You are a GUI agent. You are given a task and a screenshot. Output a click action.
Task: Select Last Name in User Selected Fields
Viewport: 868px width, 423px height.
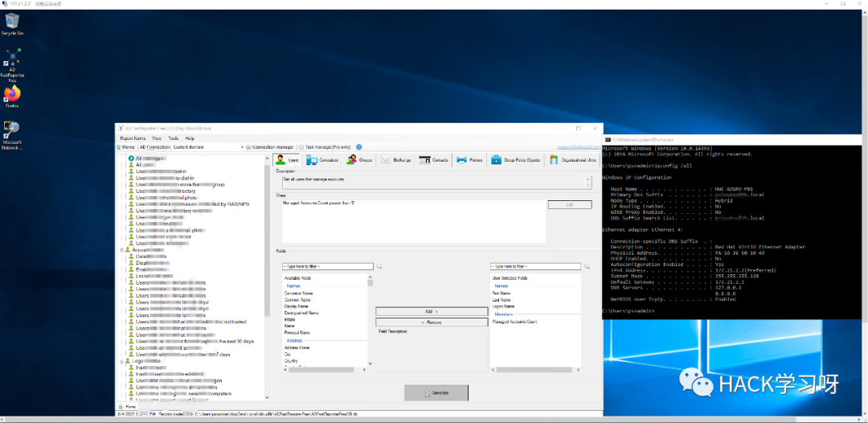click(x=502, y=299)
